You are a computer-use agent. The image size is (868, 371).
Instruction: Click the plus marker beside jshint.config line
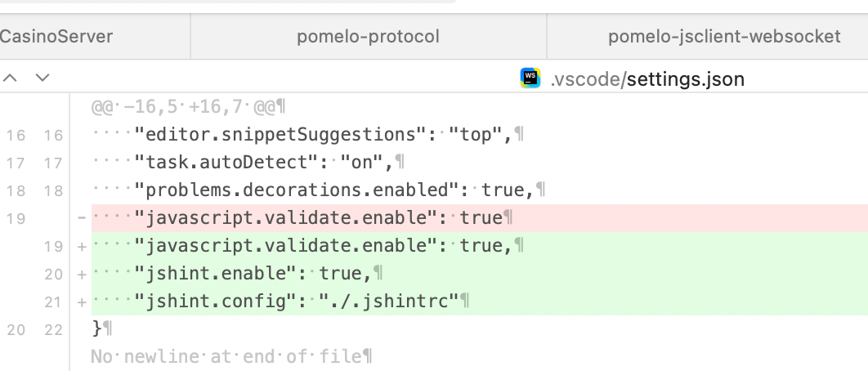81,302
